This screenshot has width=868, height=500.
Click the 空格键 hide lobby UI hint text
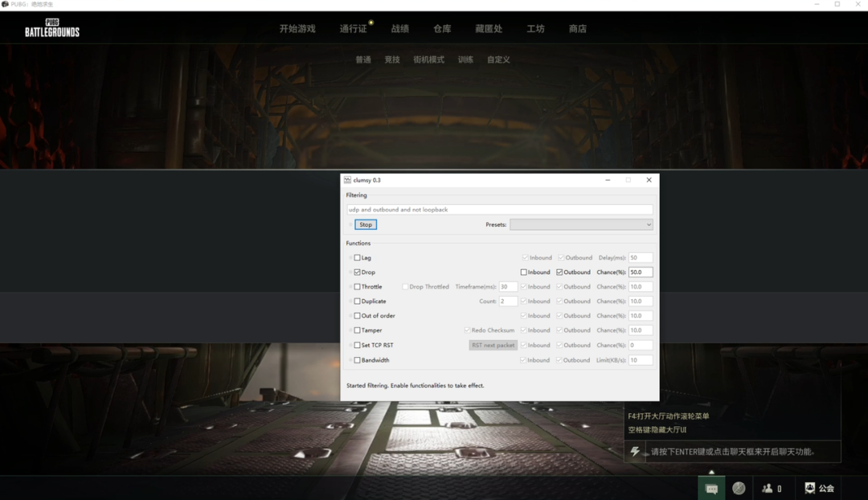(657, 430)
